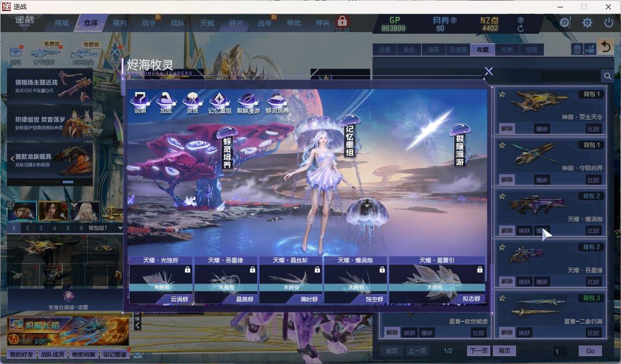Click the trash delete icon

[577, 49]
